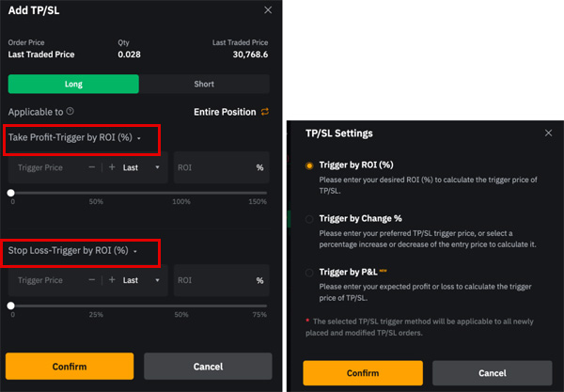Click the Take Profit ROI slider handle
Screen dimensions: 564x392
(x=10, y=193)
